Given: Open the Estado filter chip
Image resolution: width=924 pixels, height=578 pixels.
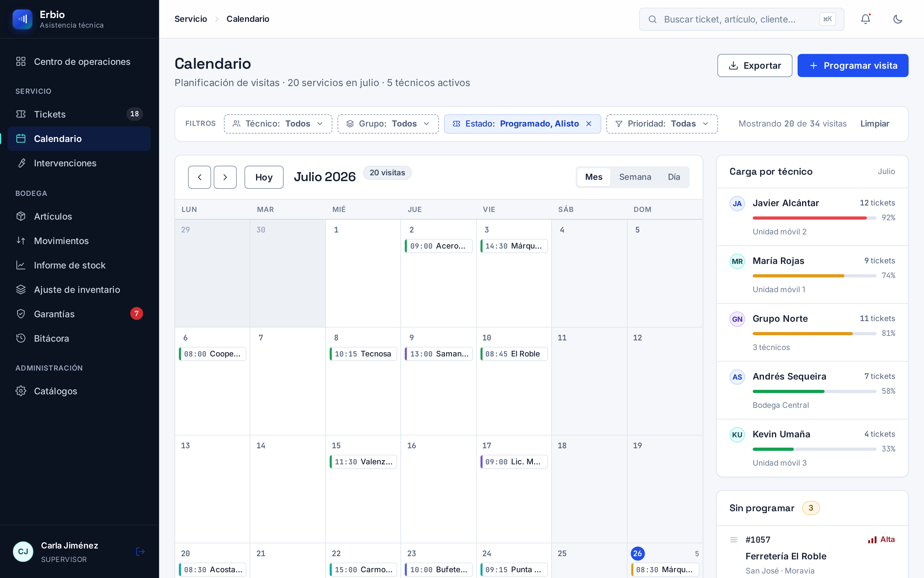Looking at the screenshot, I should 522,124.
